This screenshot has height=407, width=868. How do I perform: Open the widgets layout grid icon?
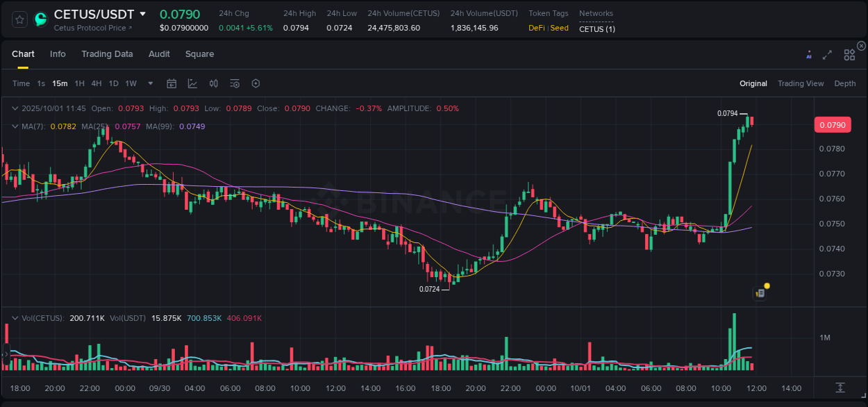pyautogui.click(x=849, y=54)
